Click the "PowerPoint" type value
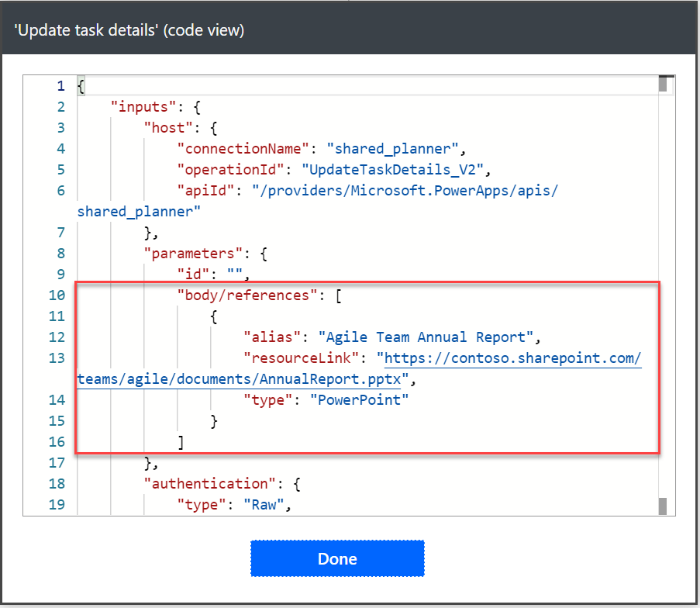Viewport: 700px width, 608px height. tap(359, 400)
